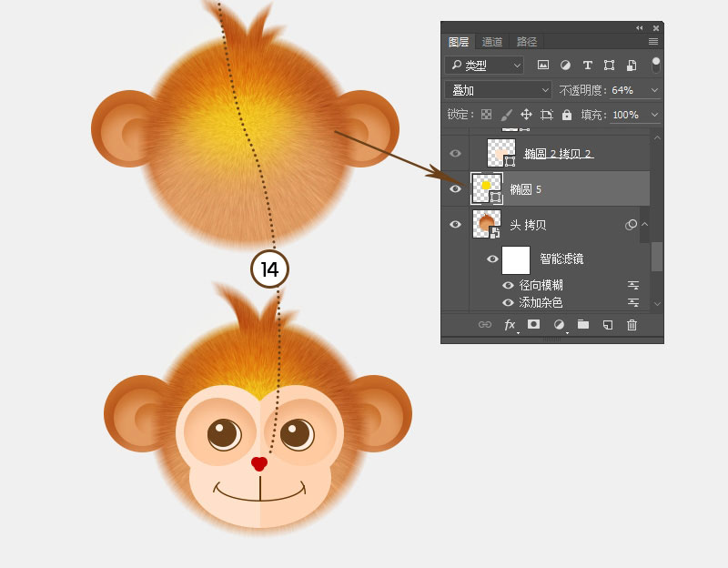The image size is (728, 568).
Task: Filter layers by type text icon
Action: point(587,65)
